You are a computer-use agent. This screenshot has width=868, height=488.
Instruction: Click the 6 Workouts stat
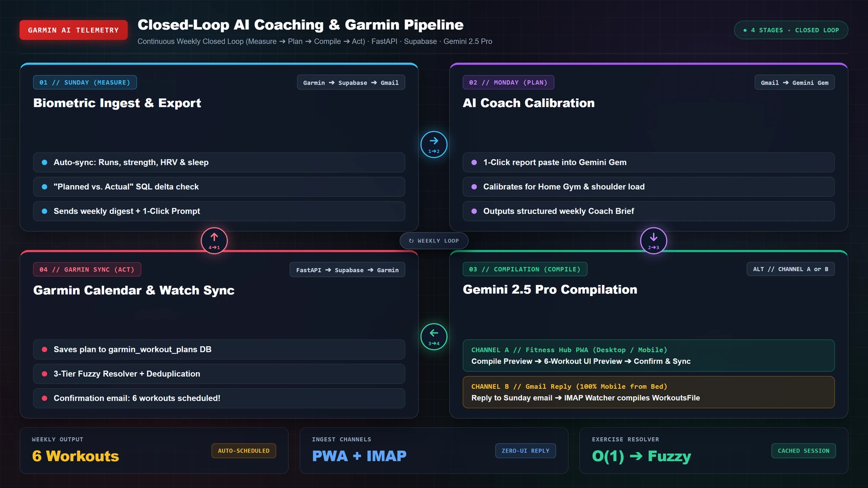tap(75, 456)
